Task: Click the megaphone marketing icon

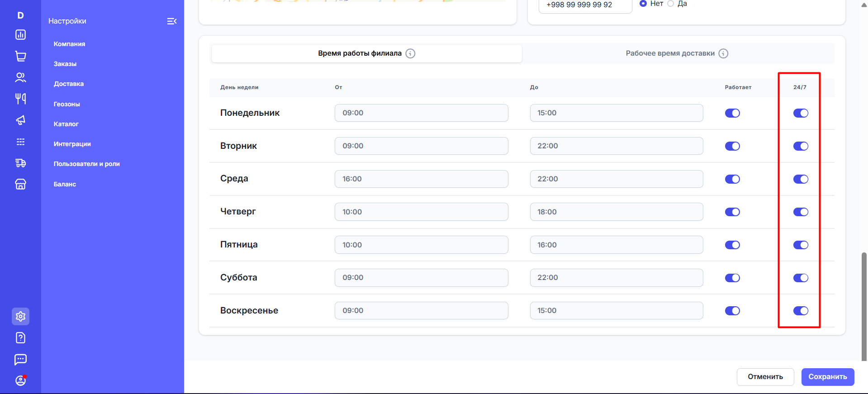Action: (20, 120)
